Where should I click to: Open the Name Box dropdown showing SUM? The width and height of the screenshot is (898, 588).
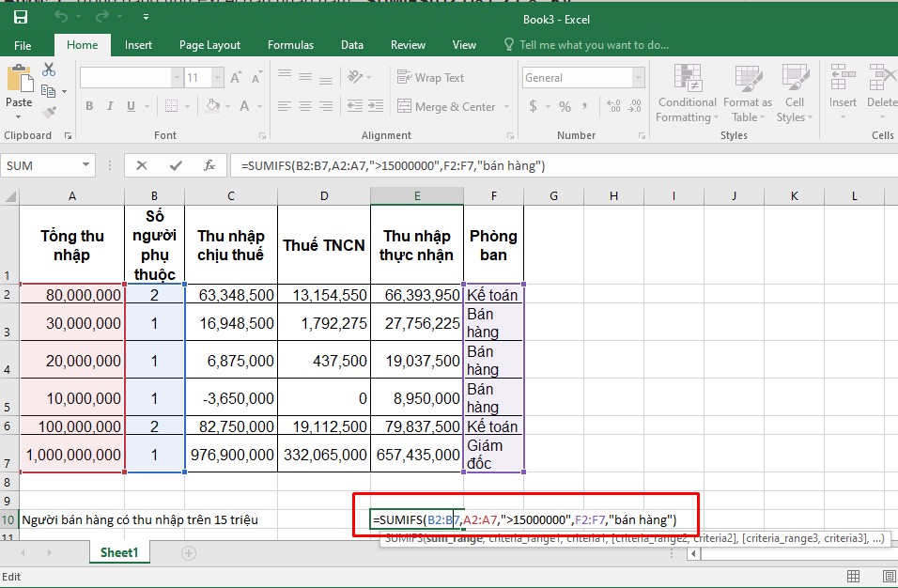coord(86,165)
